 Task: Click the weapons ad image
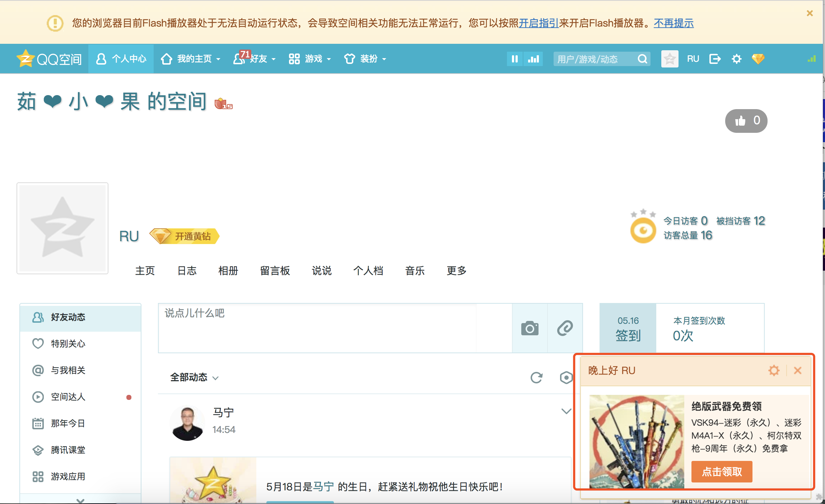637,442
